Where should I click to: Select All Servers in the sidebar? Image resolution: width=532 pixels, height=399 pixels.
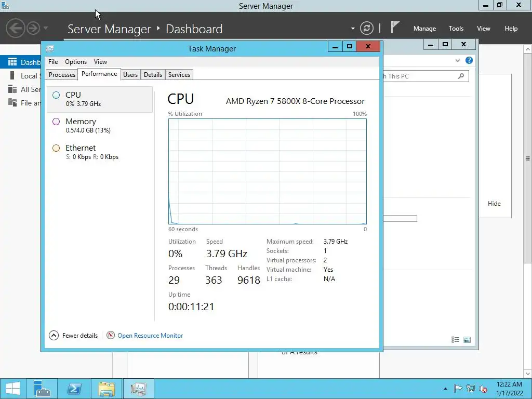[20, 89]
